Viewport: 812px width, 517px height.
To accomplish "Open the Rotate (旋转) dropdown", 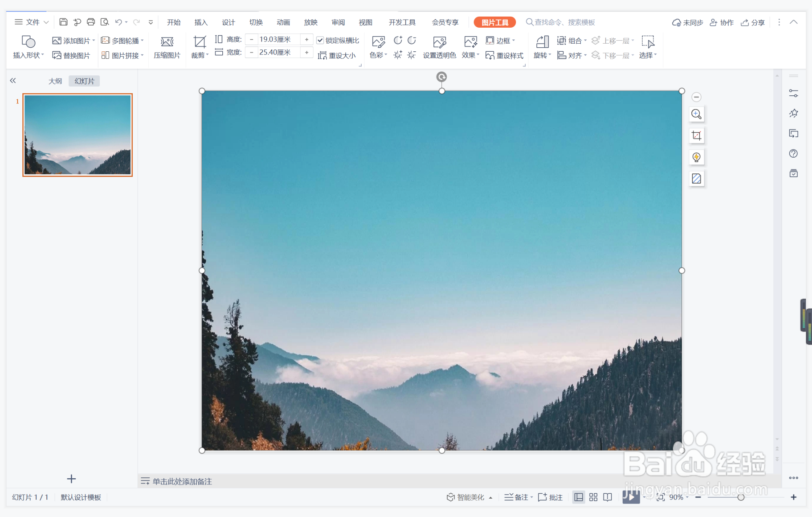I will point(542,55).
